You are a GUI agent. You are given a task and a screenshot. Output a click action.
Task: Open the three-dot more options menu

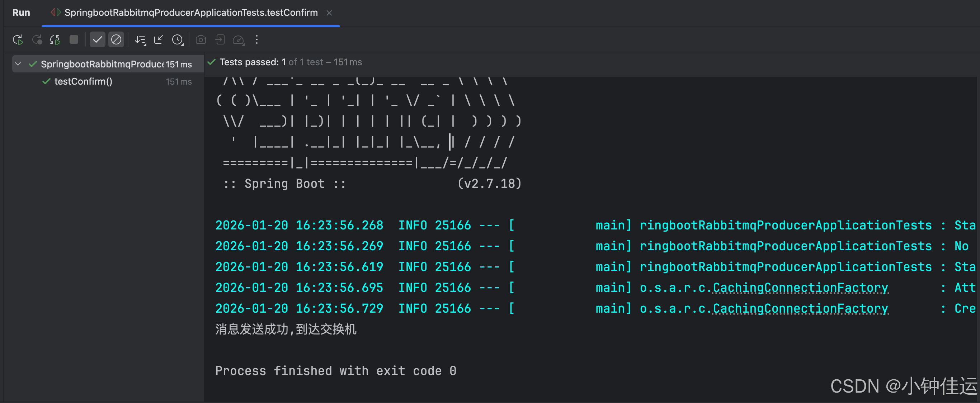tap(257, 40)
